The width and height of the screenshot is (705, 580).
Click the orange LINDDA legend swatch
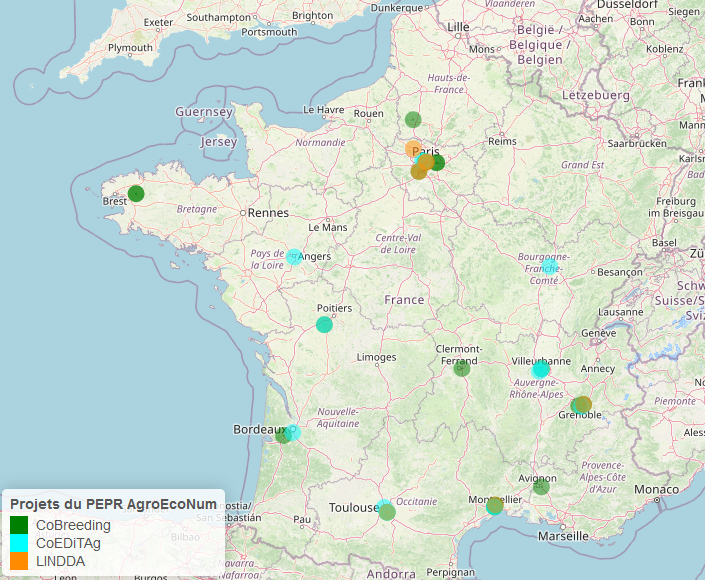19,561
